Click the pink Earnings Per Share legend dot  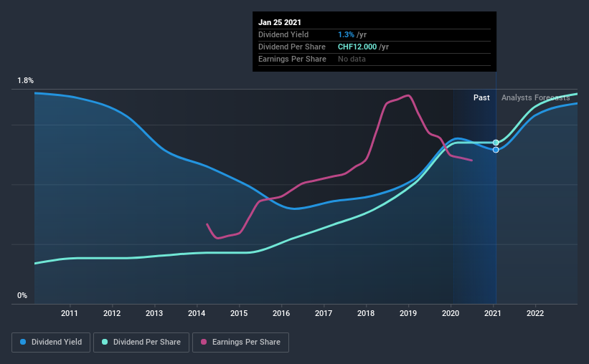click(204, 342)
